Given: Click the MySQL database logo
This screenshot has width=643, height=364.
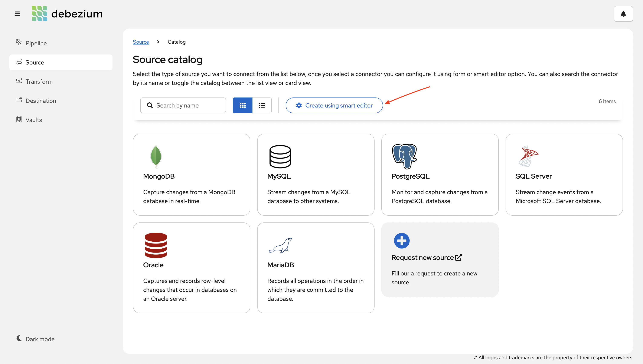Looking at the screenshot, I should [x=280, y=156].
